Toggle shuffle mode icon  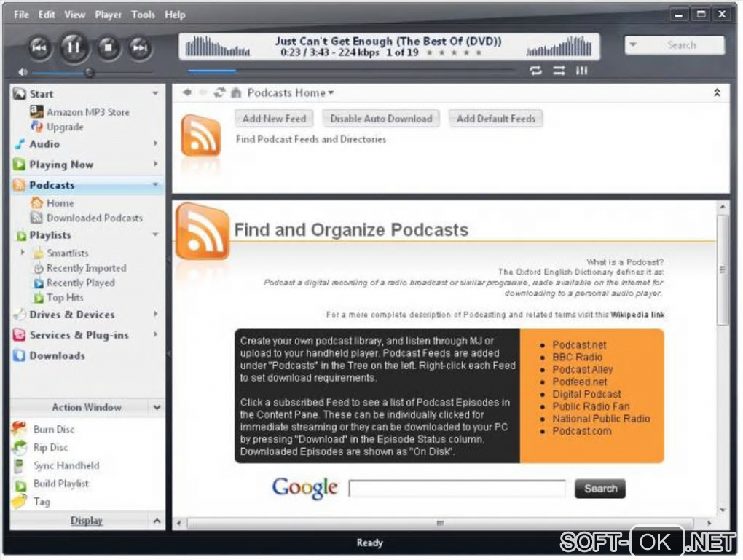(559, 71)
